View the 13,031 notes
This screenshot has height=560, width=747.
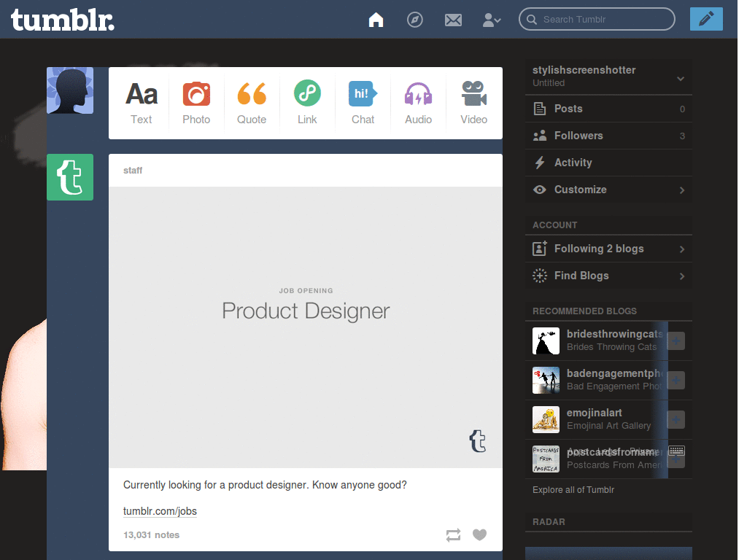[x=151, y=534]
